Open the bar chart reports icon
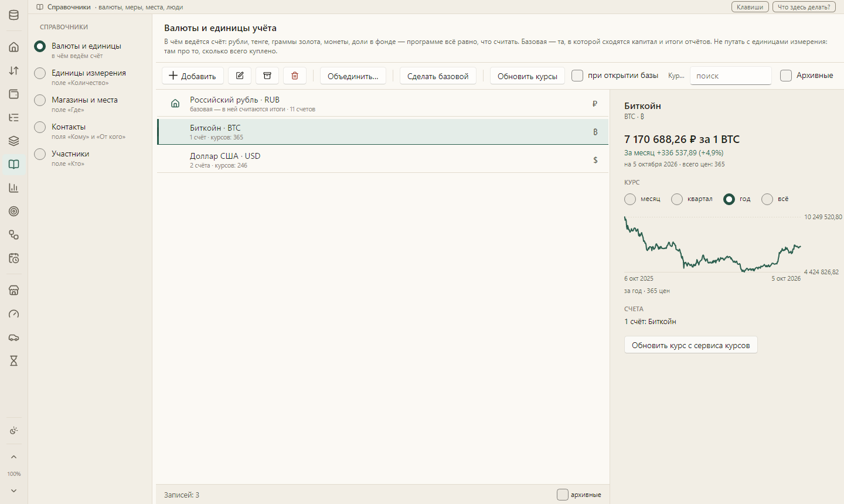This screenshot has height=504, width=844. pyautogui.click(x=14, y=188)
